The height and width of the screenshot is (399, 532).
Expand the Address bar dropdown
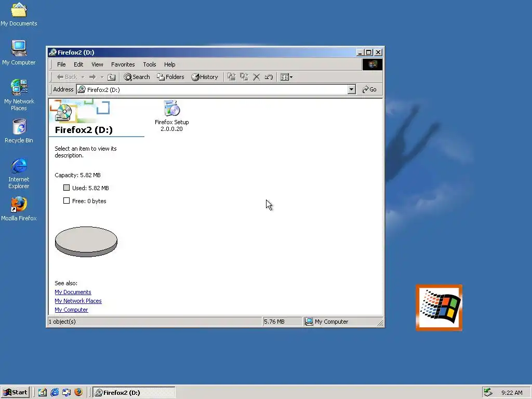[352, 89]
